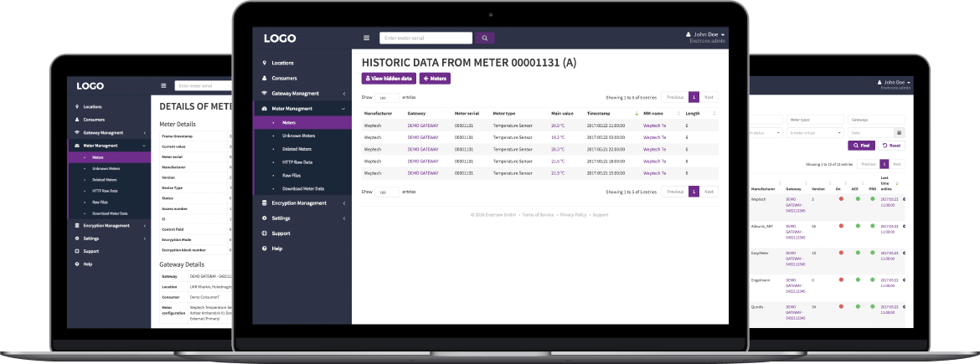This screenshot has width=980, height=364.
Task: Collapse Meter Managment in center sidebar
Action: pyautogui.click(x=344, y=109)
